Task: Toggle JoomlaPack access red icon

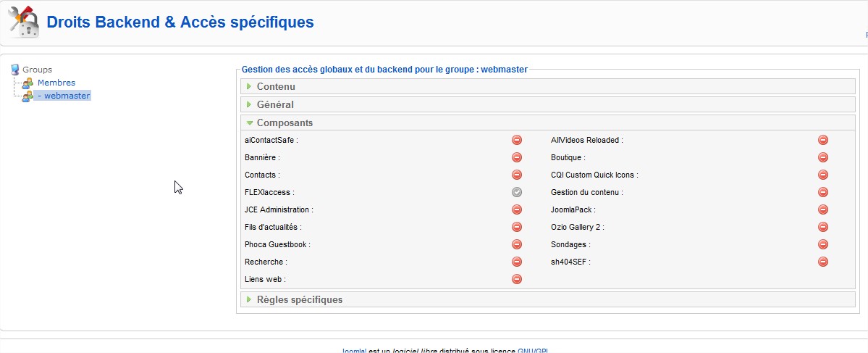Action: pos(823,209)
